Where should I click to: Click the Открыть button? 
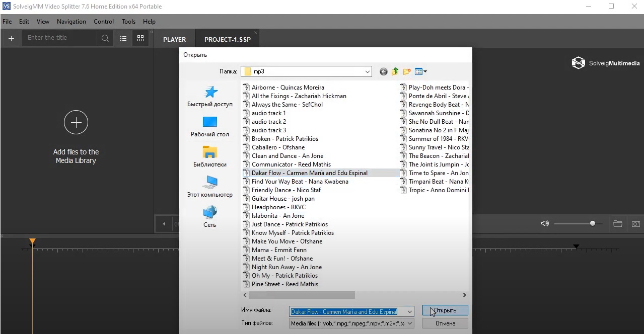click(x=445, y=310)
